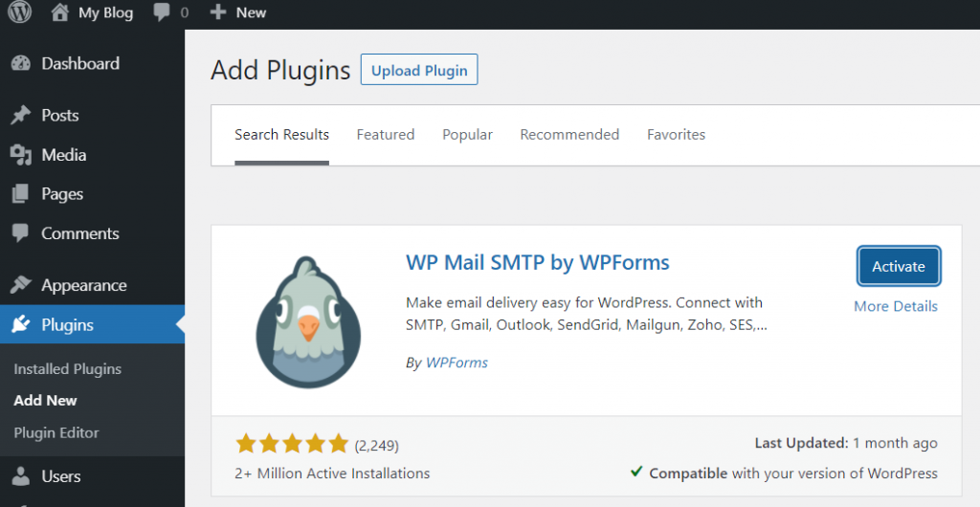Open the New menu in the admin bar
The width and height of the screenshot is (980, 507).
[x=251, y=12]
